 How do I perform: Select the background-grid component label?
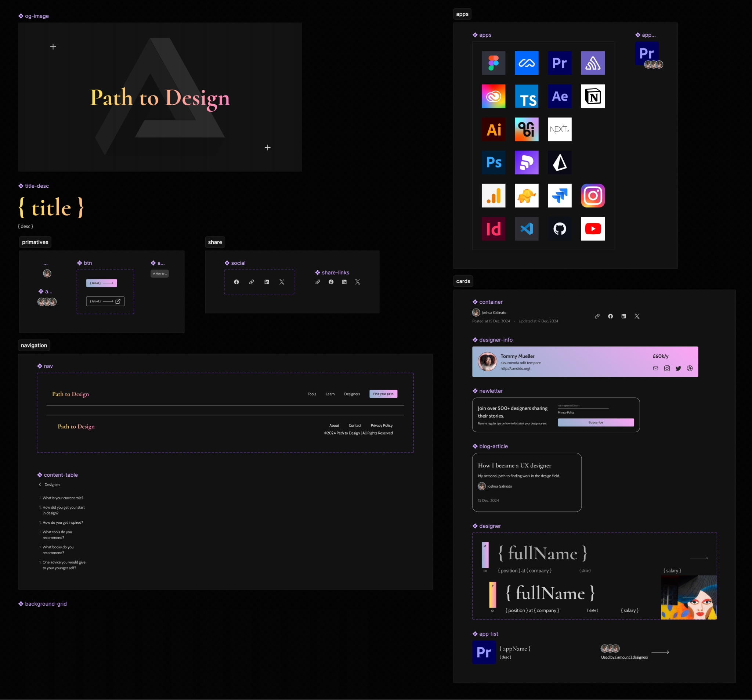coord(42,603)
